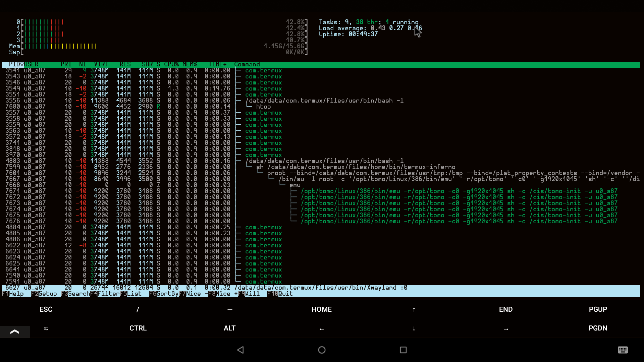Screen dimensions: 644x362
Task: Open htop Filter via F4
Action: pos(105,294)
